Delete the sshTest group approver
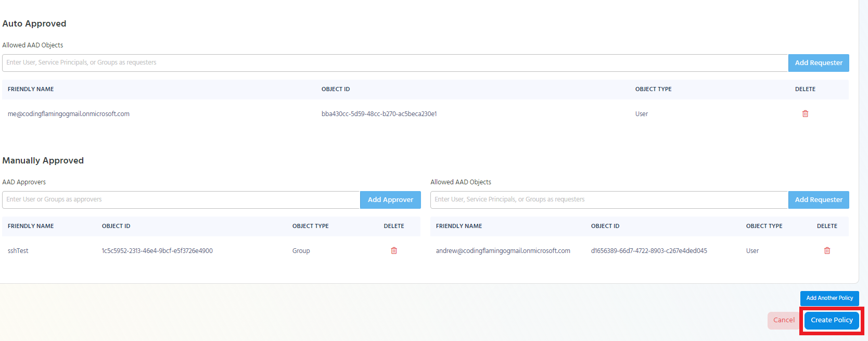 (x=394, y=250)
